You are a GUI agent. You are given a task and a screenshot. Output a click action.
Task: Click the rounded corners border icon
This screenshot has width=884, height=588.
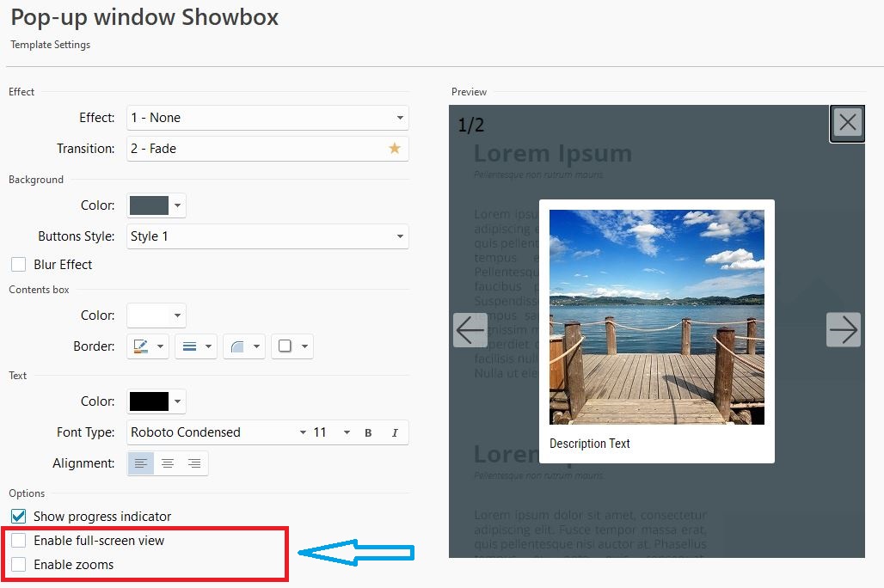(x=238, y=346)
